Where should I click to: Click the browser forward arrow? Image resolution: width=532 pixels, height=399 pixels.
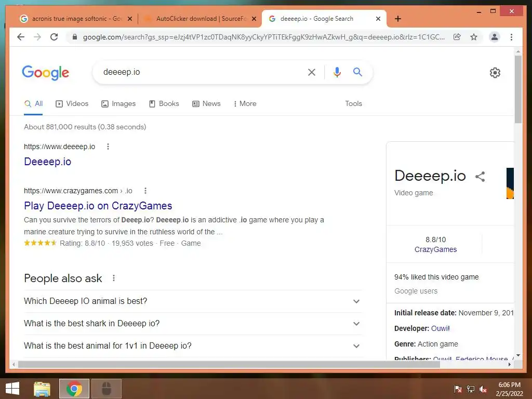click(x=37, y=37)
